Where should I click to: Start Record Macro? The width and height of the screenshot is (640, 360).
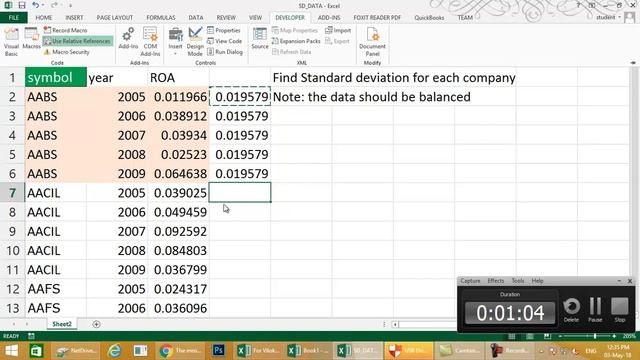[66, 30]
